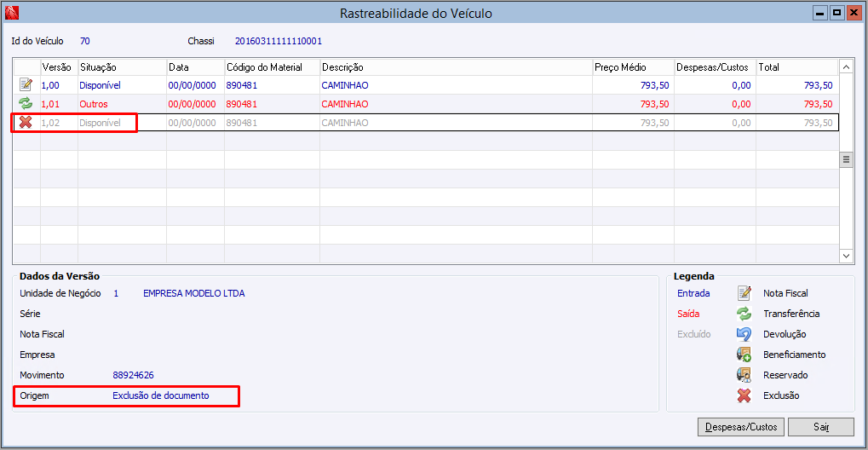Click EMPRESA MODELO LTDA text
The image size is (868, 450).
pyautogui.click(x=193, y=293)
